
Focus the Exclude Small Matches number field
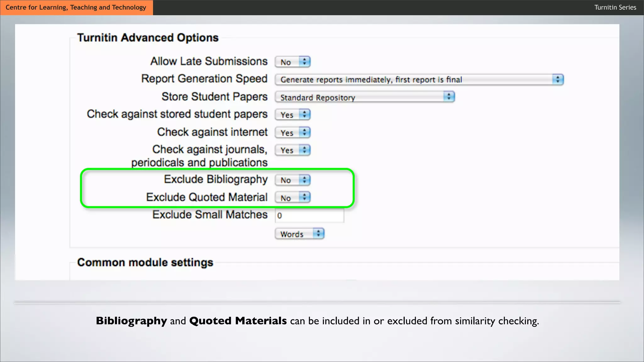coord(309,216)
